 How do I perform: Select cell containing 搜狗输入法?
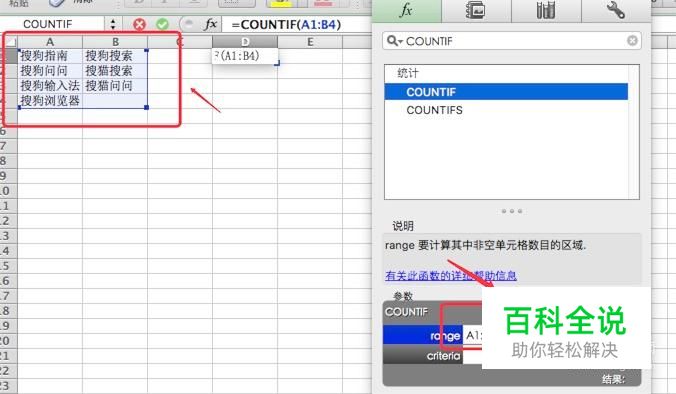(x=50, y=86)
